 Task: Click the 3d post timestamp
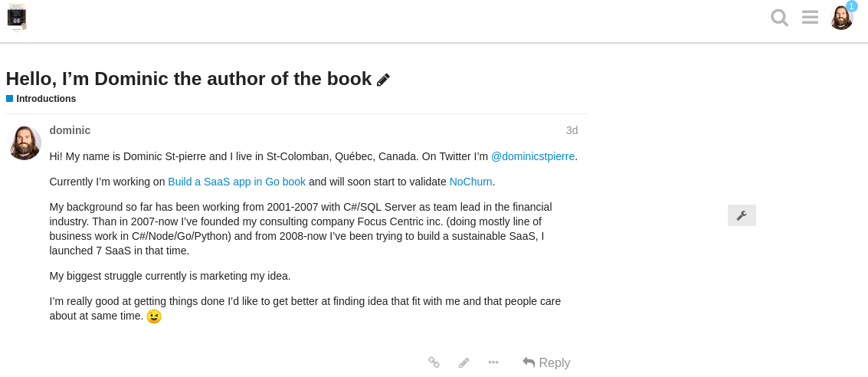(x=572, y=130)
